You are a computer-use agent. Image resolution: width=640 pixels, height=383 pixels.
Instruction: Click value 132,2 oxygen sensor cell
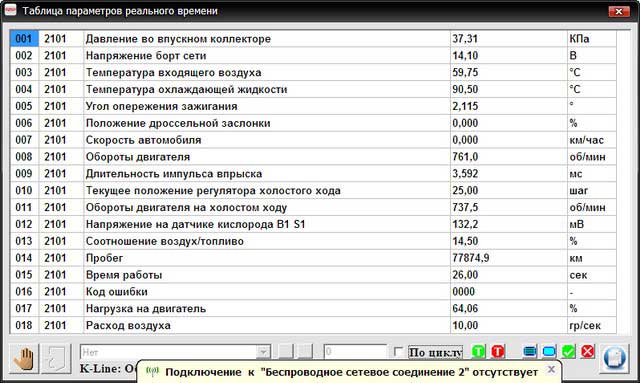point(509,224)
